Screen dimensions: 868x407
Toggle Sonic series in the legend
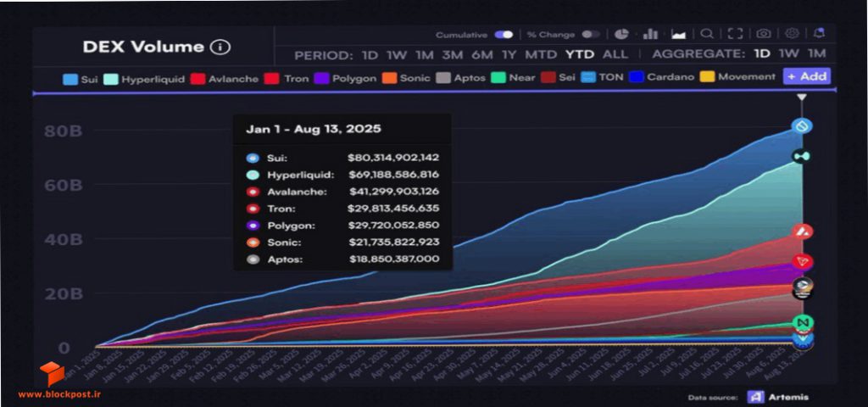(x=406, y=78)
